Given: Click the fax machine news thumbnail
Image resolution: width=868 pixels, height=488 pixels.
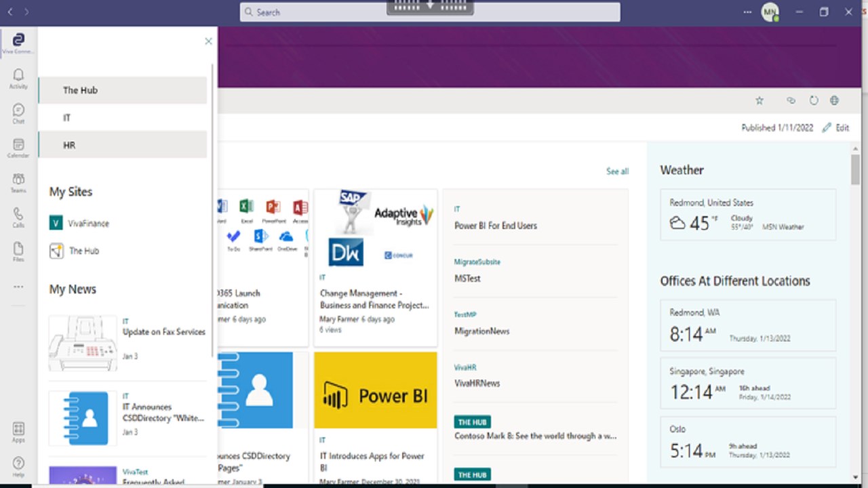Looking at the screenshot, I should point(83,343).
